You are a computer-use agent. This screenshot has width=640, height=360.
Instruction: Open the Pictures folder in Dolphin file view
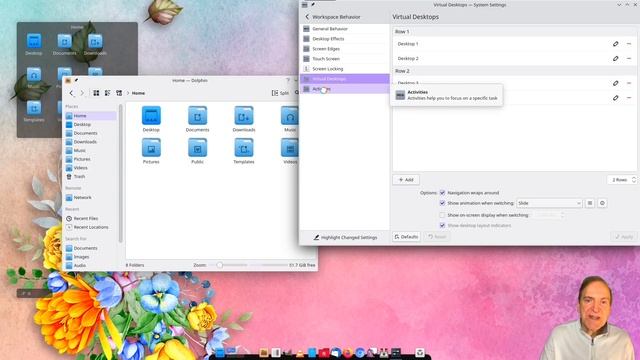tap(151, 151)
